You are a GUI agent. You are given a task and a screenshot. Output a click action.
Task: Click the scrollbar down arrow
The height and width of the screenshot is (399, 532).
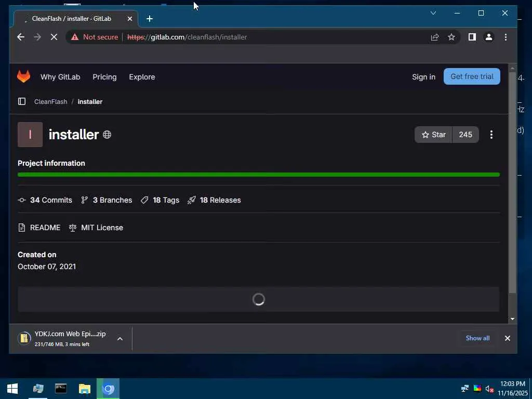click(512, 319)
